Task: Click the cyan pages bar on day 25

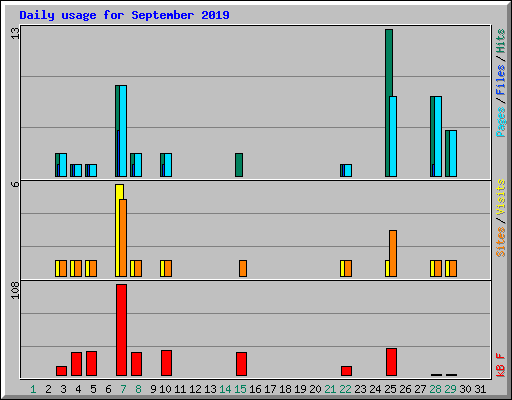Action: click(x=393, y=137)
